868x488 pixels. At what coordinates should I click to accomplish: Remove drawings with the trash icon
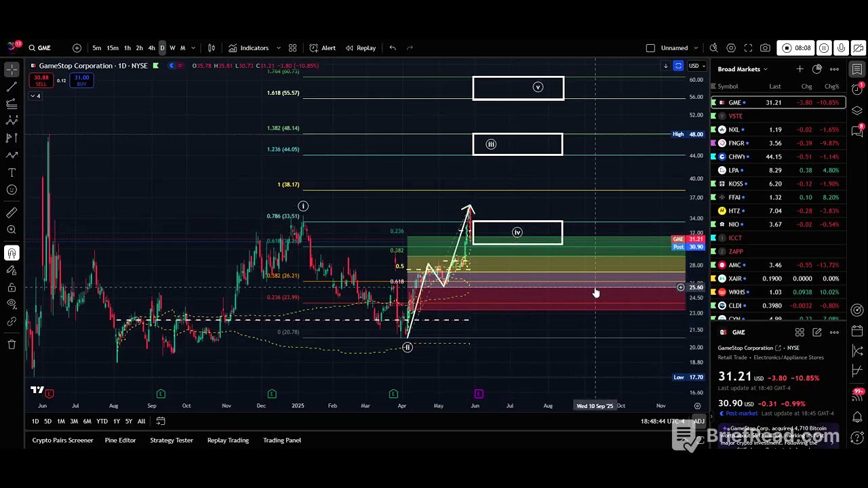[x=12, y=344]
